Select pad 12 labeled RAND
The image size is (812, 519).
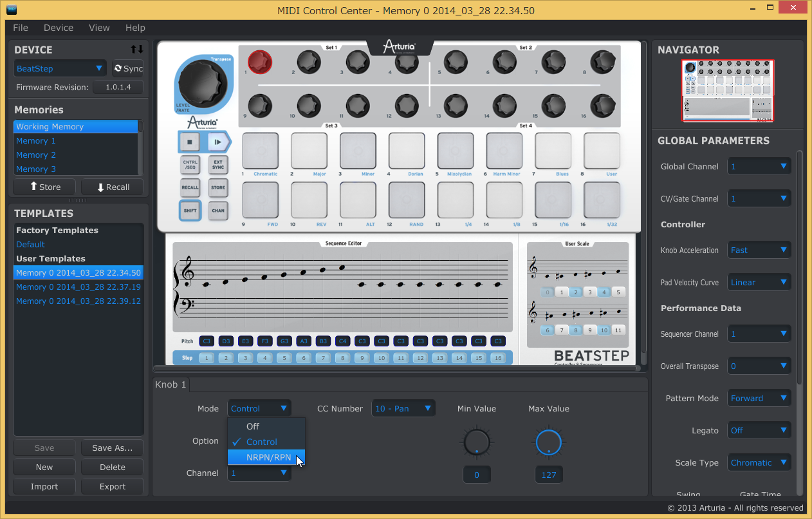point(407,200)
